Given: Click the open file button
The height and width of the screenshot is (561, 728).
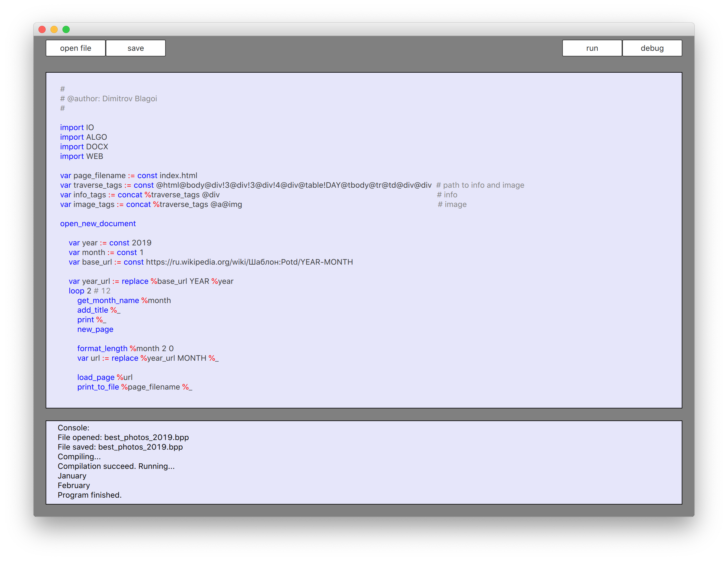Looking at the screenshot, I should [75, 48].
